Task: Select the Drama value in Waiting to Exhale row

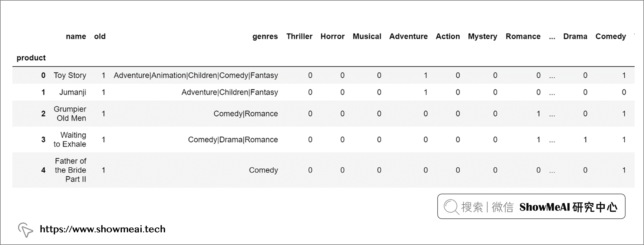Action: (585, 140)
